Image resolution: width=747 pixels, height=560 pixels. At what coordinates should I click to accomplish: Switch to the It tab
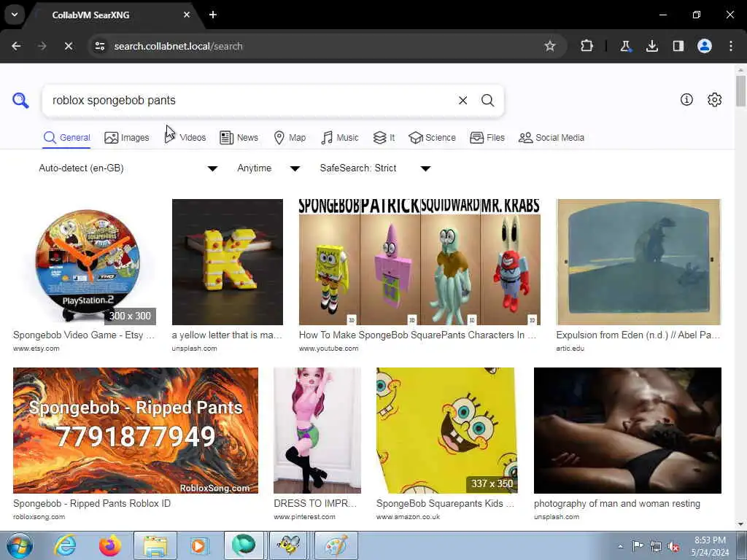(384, 138)
